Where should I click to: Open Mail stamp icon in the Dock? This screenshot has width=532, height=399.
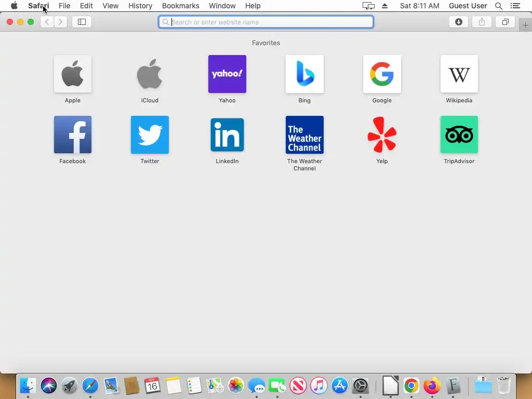(x=111, y=385)
